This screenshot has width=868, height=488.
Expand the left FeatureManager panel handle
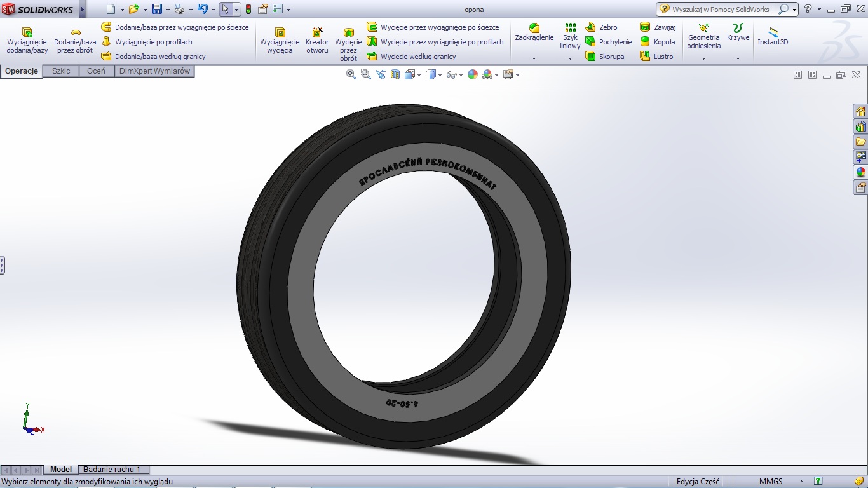point(3,265)
